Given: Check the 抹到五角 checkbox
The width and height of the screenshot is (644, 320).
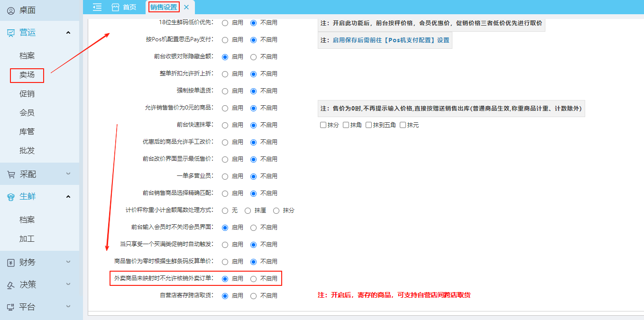Looking at the screenshot, I should (369, 125).
